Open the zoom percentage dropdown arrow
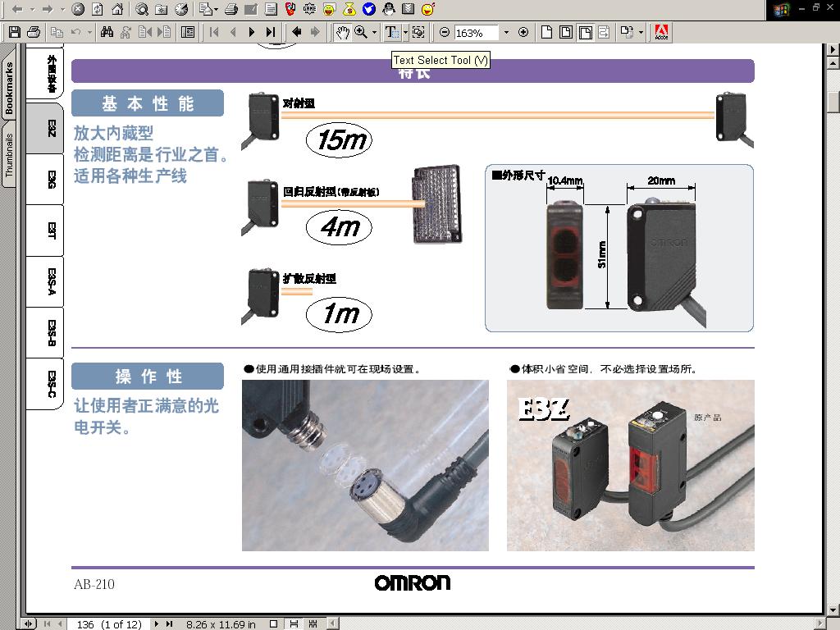Viewport: 840px width, 630px height. tap(506, 33)
